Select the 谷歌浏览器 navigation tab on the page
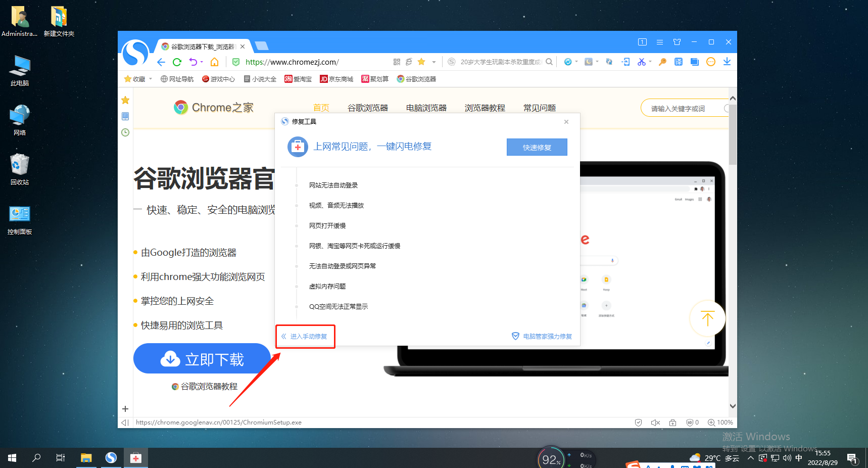Screen dimensions: 868x468 tap(368, 108)
